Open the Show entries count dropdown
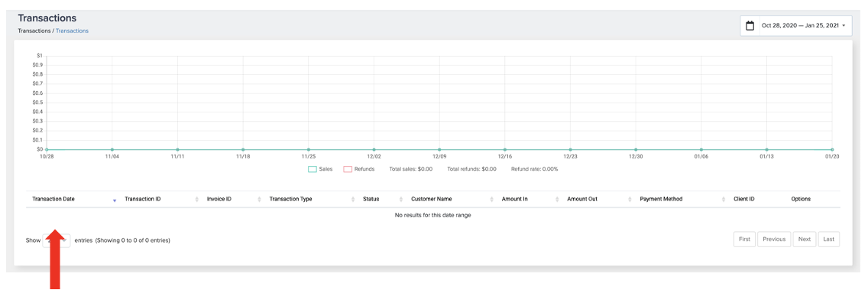The width and height of the screenshot is (868, 303). point(57,240)
